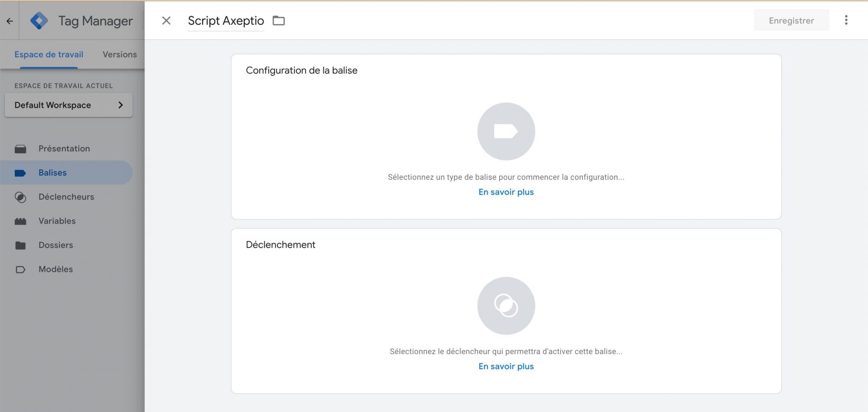Open Présentation in the sidebar
The width and height of the screenshot is (868, 412).
click(x=64, y=148)
